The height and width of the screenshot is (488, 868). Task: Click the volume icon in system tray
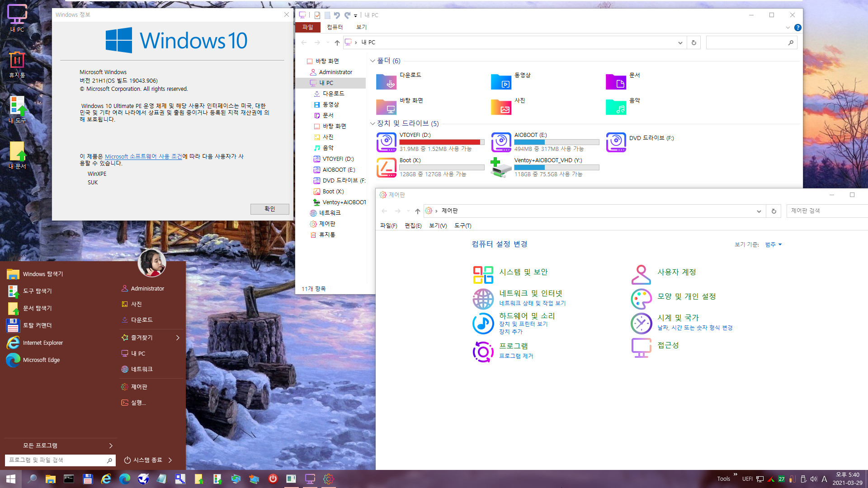tap(814, 479)
